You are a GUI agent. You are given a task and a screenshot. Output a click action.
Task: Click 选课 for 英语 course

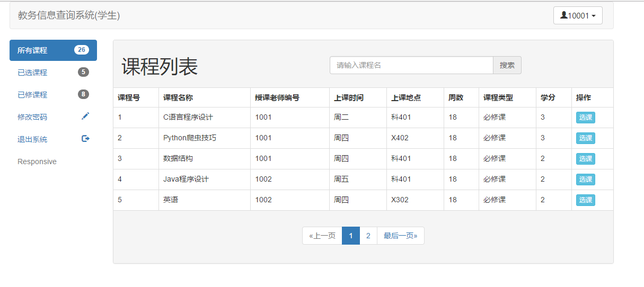(x=586, y=200)
